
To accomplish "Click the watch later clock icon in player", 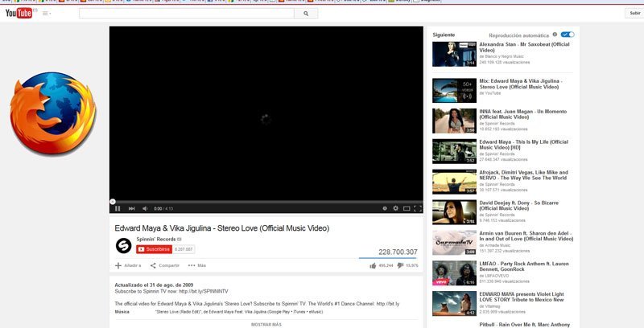I will 385,208.
